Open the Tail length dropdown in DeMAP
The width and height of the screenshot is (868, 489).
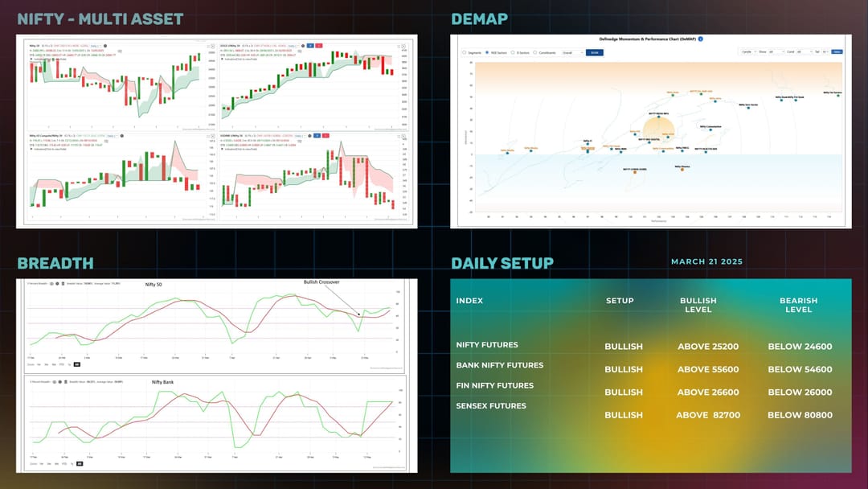point(825,51)
